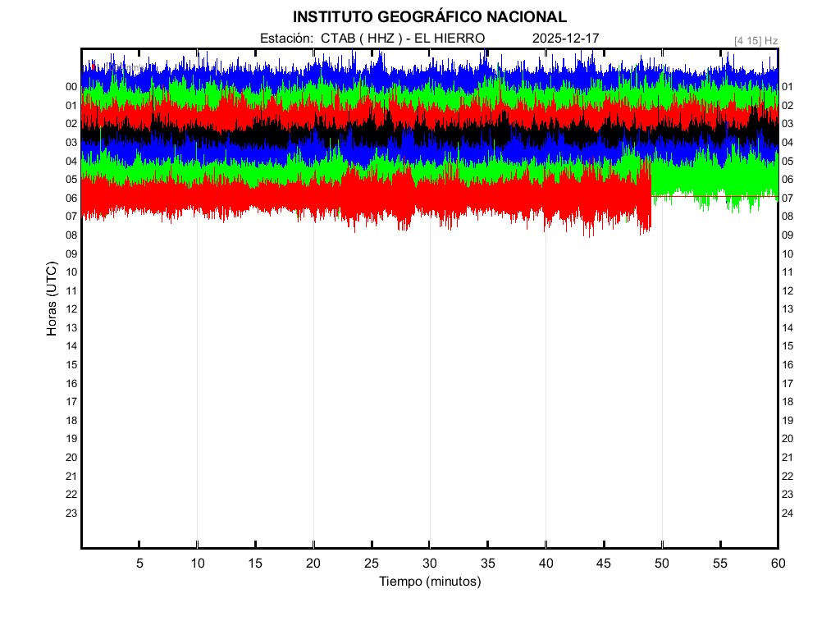Click the Horas (UTC) vertical axis label
This screenshot has height=630, width=840.
[x=52, y=299]
